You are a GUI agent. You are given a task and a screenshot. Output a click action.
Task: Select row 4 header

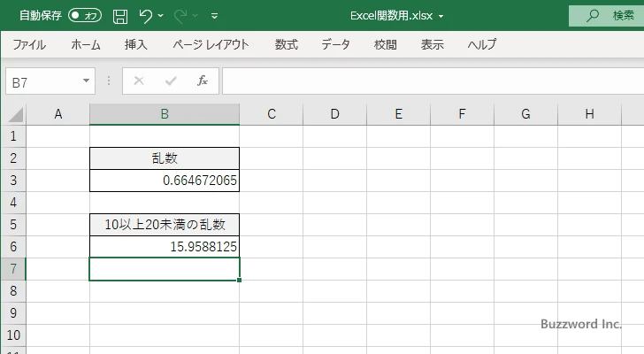pyautogui.click(x=13, y=203)
